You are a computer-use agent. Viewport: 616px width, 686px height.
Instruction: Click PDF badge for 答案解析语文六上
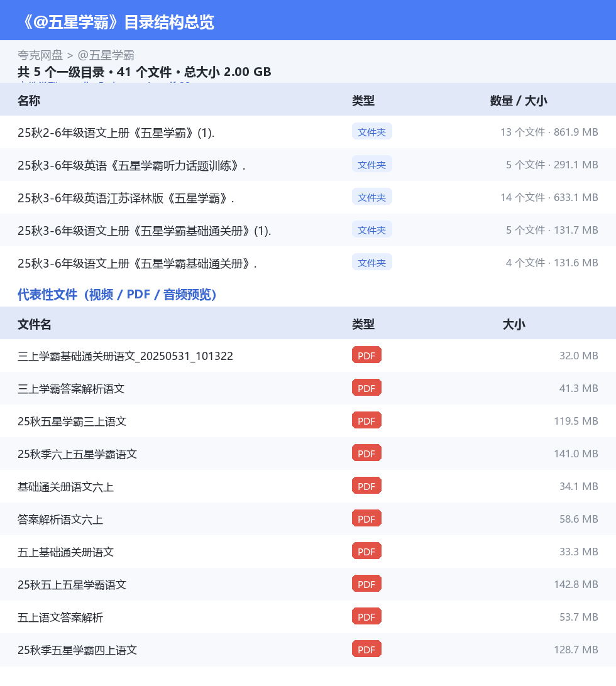(x=366, y=518)
